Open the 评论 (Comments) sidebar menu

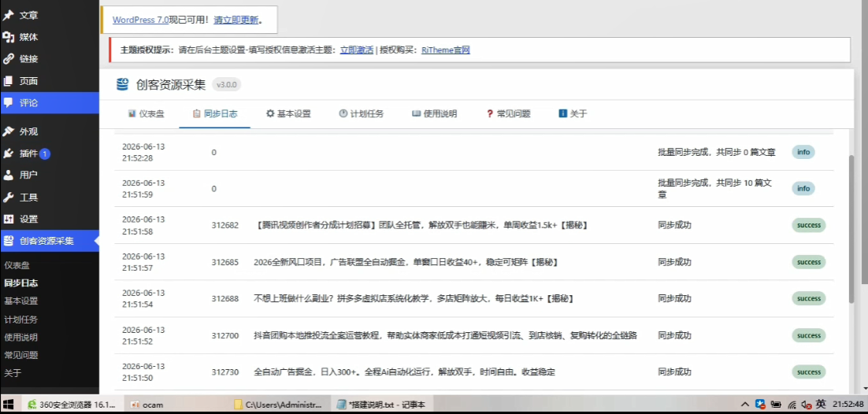tap(50, 103)
